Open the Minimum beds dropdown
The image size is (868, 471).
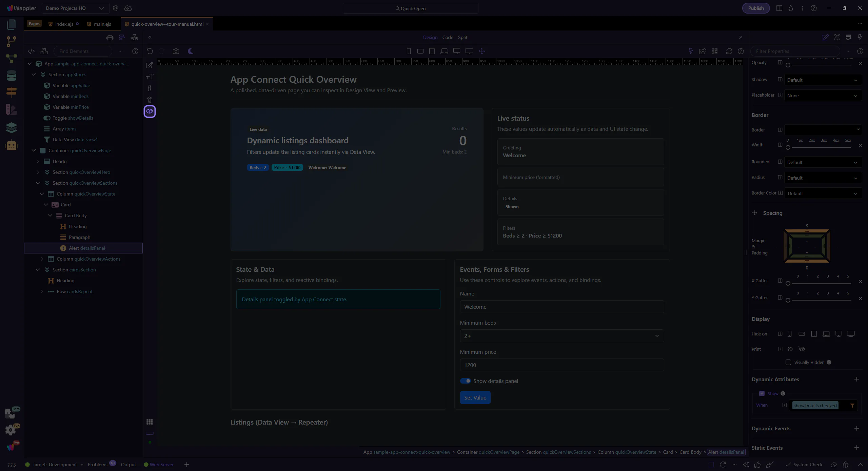coord(561,336)
